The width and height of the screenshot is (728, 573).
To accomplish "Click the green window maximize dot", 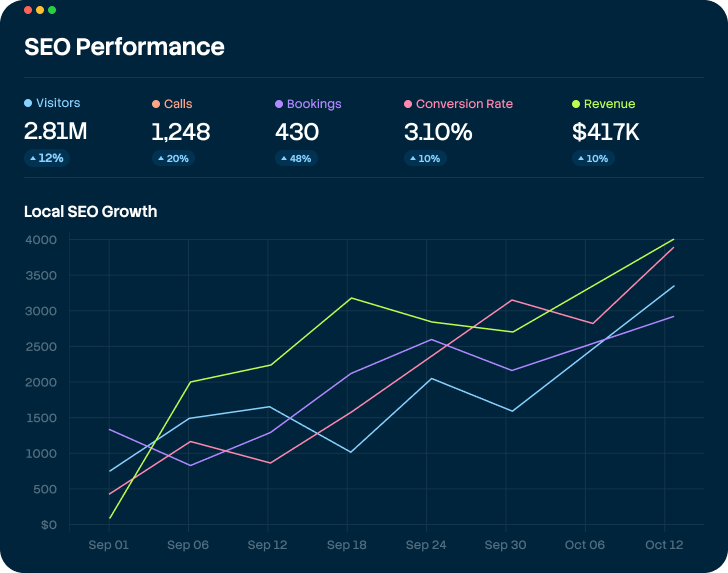I will point(52,9).
